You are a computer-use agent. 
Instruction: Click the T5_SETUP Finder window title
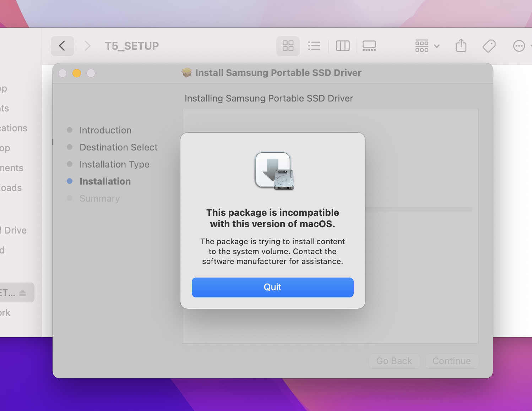point(132,46)
